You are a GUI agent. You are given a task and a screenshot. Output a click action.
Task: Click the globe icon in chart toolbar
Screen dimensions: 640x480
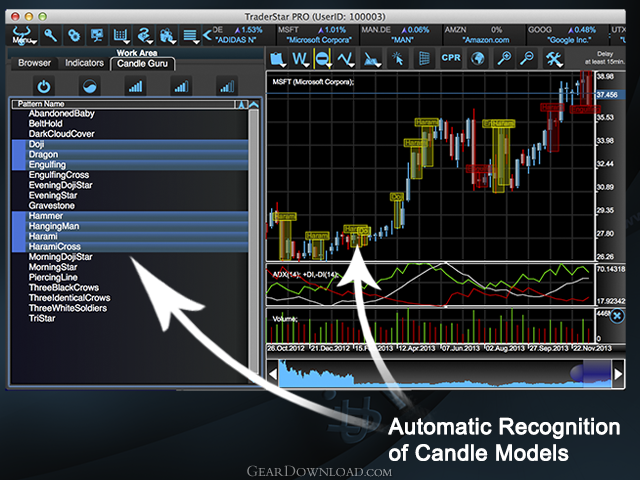point(478,58)
